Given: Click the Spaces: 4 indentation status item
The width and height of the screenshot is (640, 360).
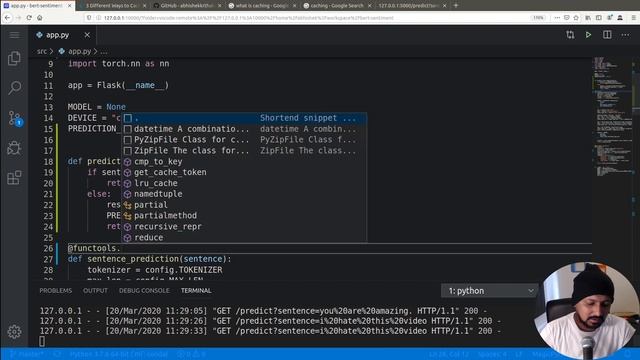Looking at the screenshot, I should [x=492, y=354].
